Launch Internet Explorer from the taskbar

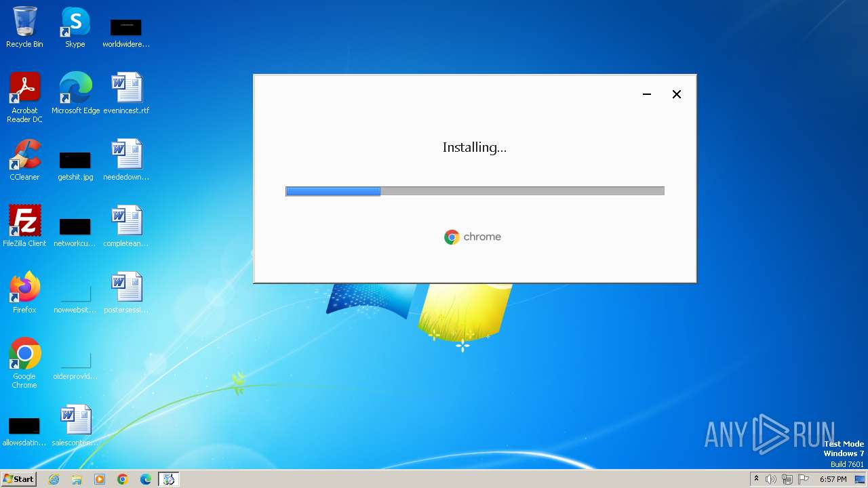pyautogui.click(x=54, y=479)
